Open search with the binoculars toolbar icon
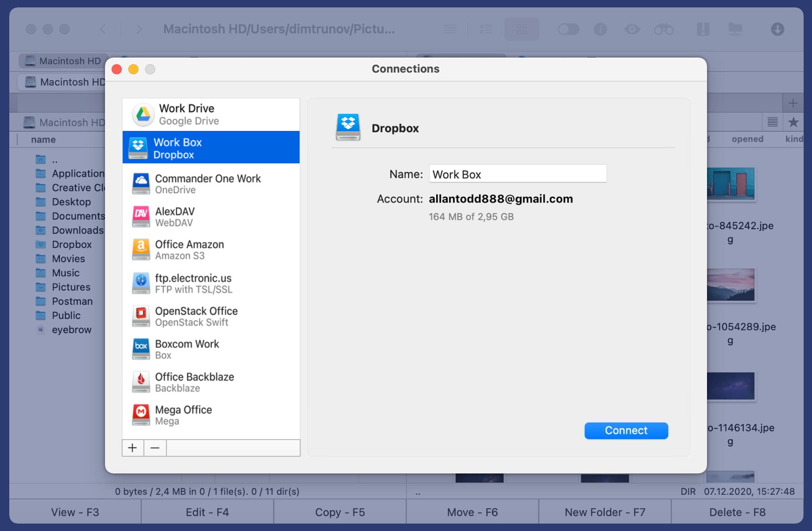812x531 pixels. (x=664, y=29)
